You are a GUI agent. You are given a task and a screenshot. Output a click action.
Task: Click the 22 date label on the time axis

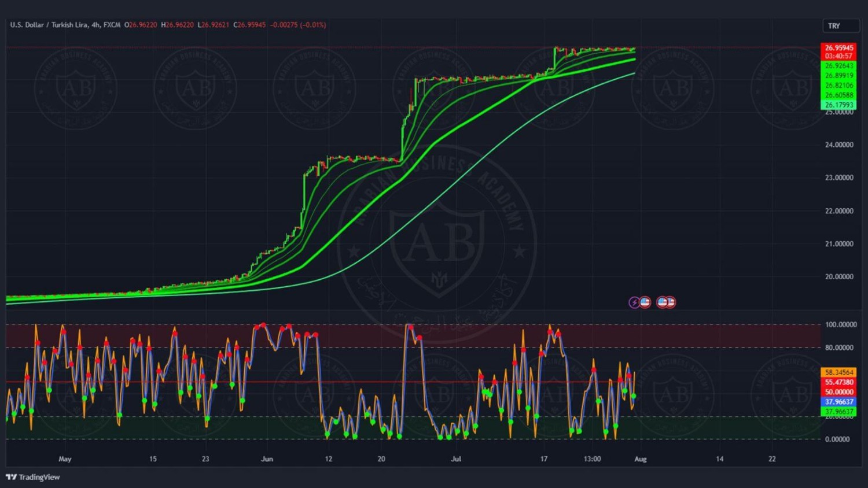pos(773,459)
